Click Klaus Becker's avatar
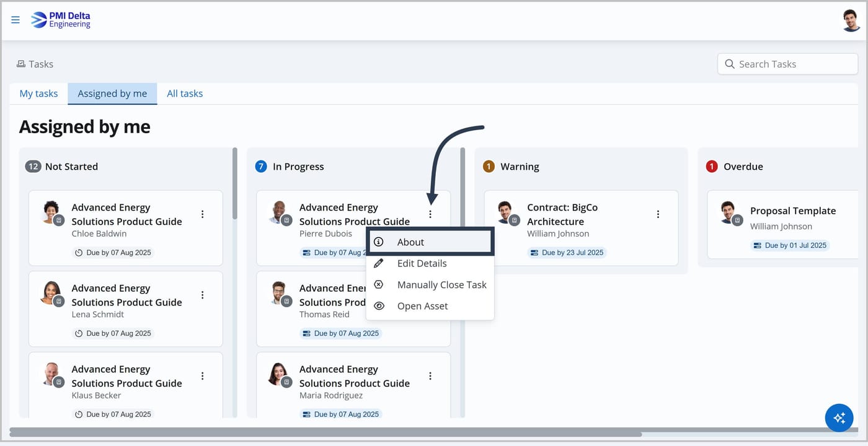This screenshot has width=868, height=446. [51, 374]
